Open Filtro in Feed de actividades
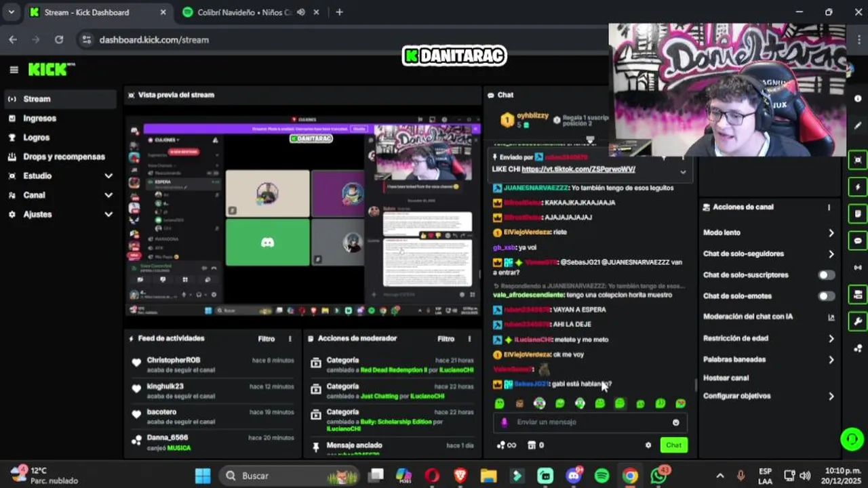 pyautogui.click(x=267, y=339)
